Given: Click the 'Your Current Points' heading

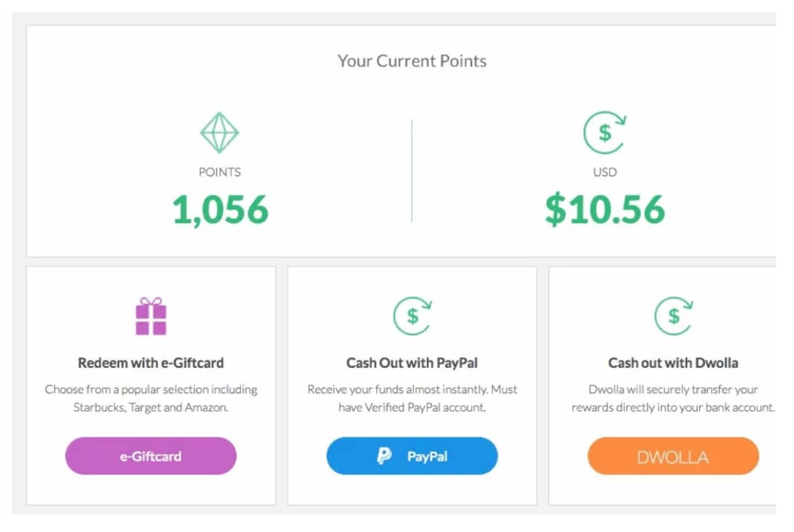Looking at the screenshot, I should [x=412, y=61].
